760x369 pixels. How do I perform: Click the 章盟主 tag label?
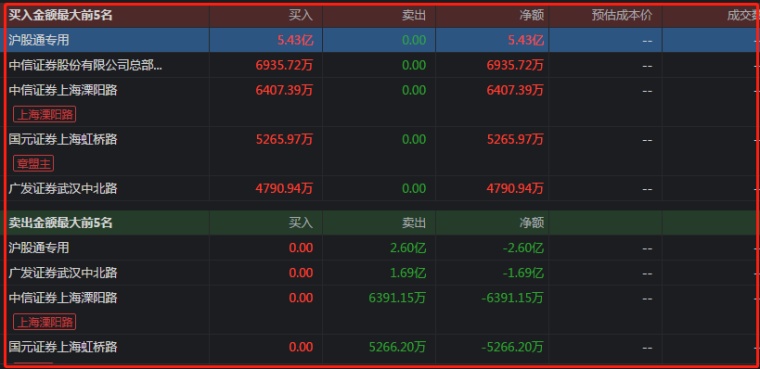point(33,164)
